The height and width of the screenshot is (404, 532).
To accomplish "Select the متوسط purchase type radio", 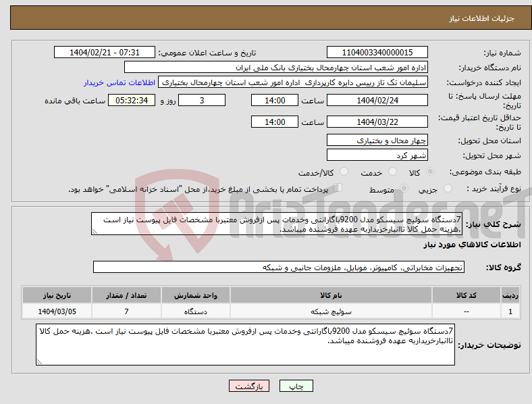I will pos(404,188).
